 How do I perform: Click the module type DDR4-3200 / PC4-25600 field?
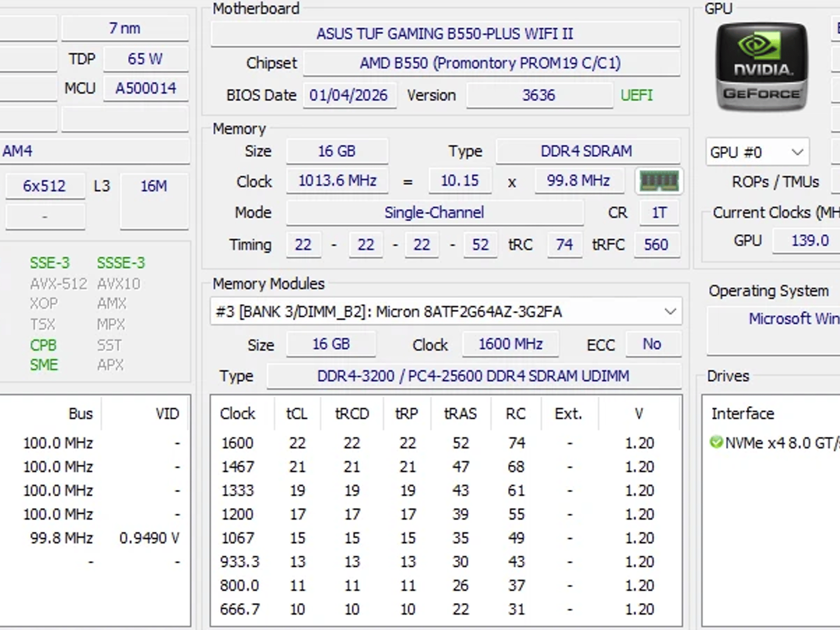click(x=474, y=376)
